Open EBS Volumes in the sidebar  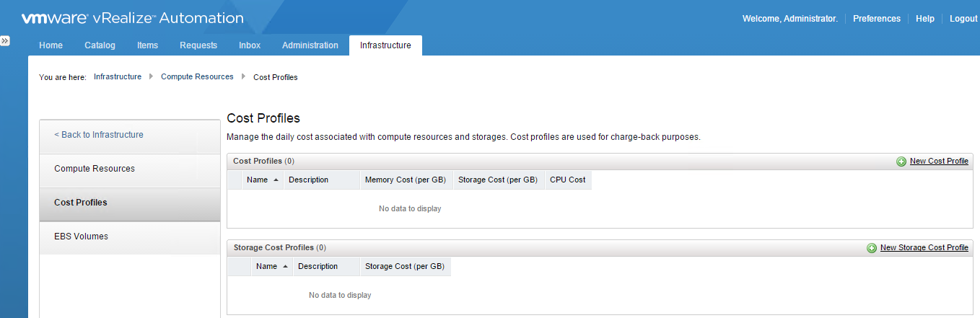pos(130,237)
